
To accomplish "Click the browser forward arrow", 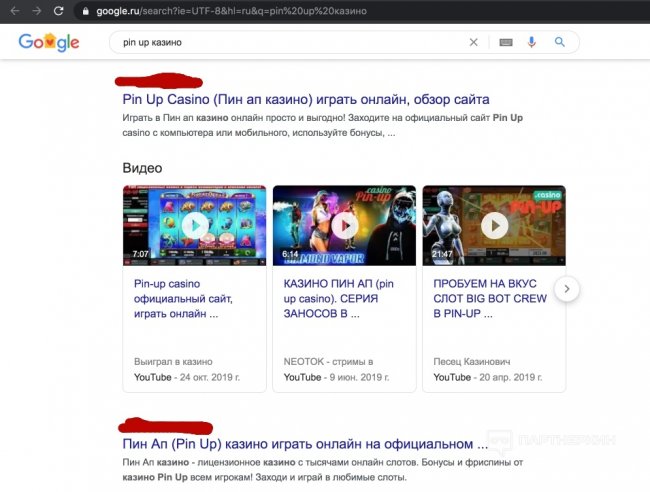I will pos(37,11).
